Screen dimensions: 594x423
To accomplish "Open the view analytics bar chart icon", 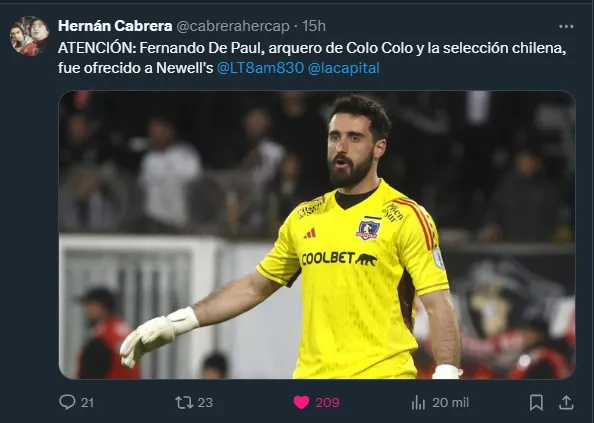I will click(418, 402).
